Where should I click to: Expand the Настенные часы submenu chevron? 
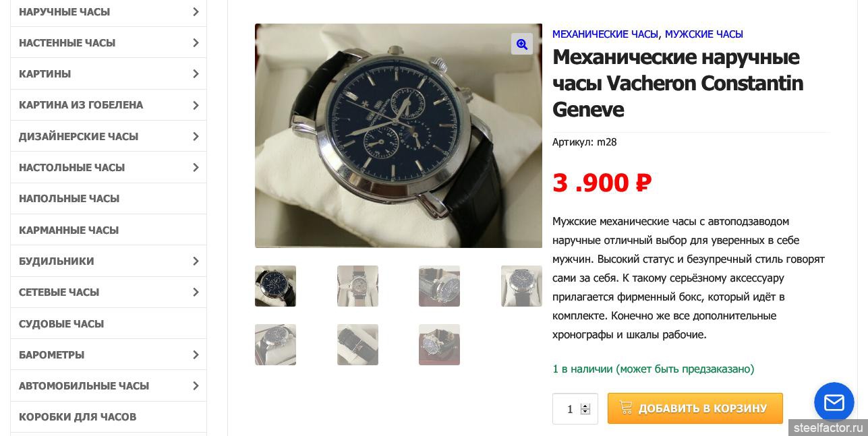point(196,42)
